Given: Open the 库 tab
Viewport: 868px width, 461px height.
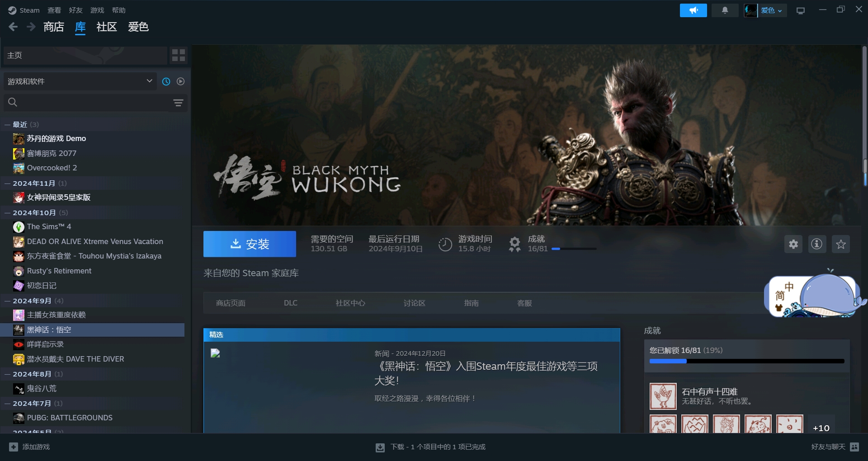Looking at the screenshot, I should [80, 27].
